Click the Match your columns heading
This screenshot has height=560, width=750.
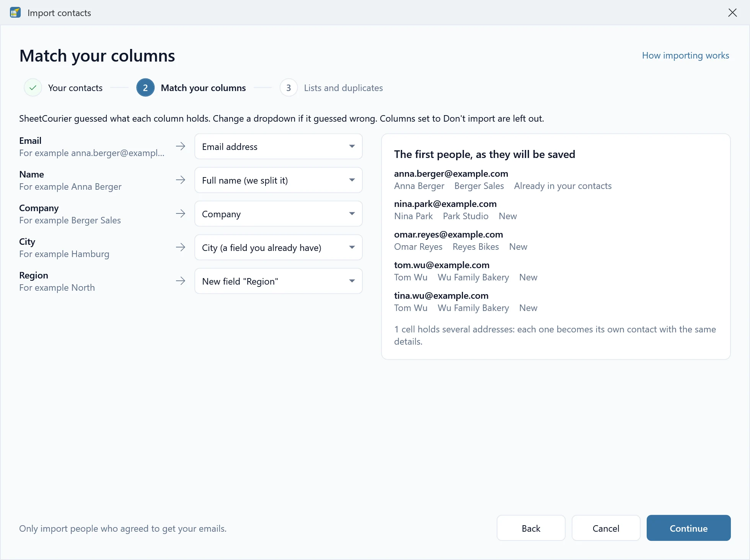pyautogui.click(x=97, y=56)
